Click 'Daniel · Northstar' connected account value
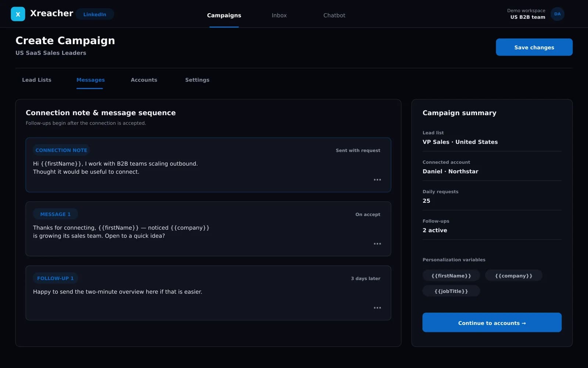This screenshot has width=588, height=368. coord(451,171)
